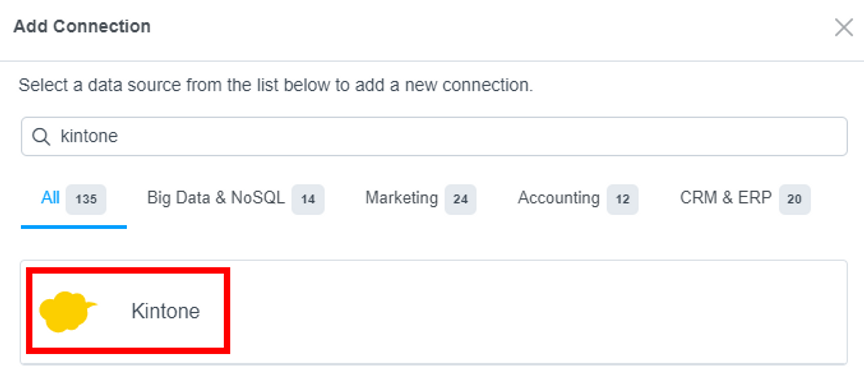Image resolution: width=864 pixels, height=376 pixels.
Task: Select the Marketing tab
Action: [x=420, y=198]
